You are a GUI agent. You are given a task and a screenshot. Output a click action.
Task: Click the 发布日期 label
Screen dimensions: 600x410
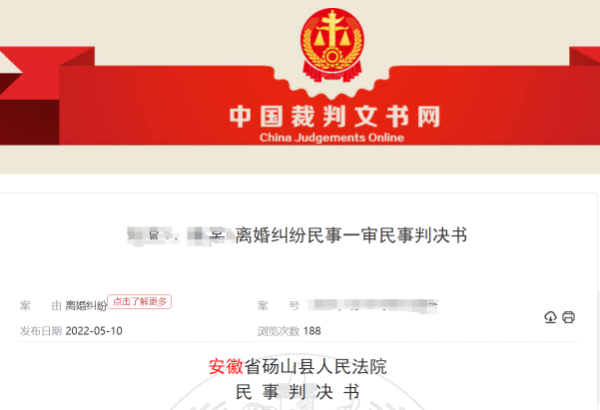(41, 331)
